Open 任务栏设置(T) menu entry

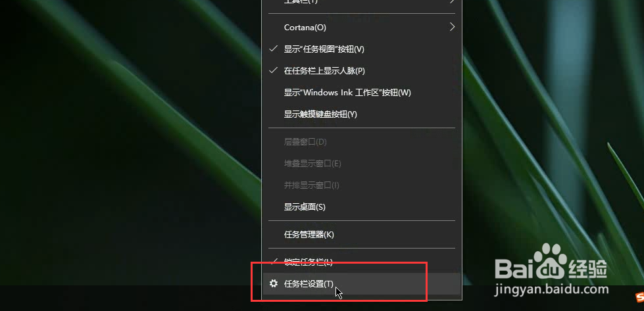(361, 283)
